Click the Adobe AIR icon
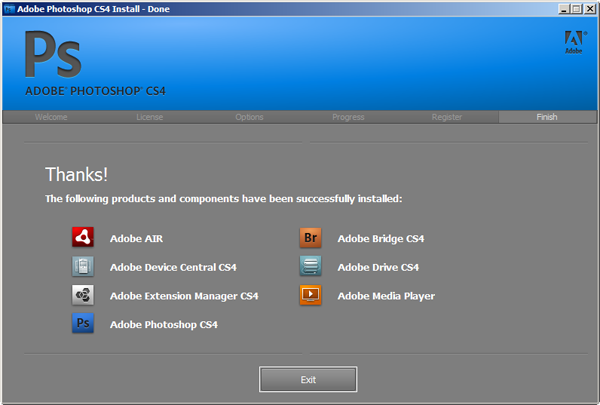This screenshot has height=405, width=600. coord(83,238)
